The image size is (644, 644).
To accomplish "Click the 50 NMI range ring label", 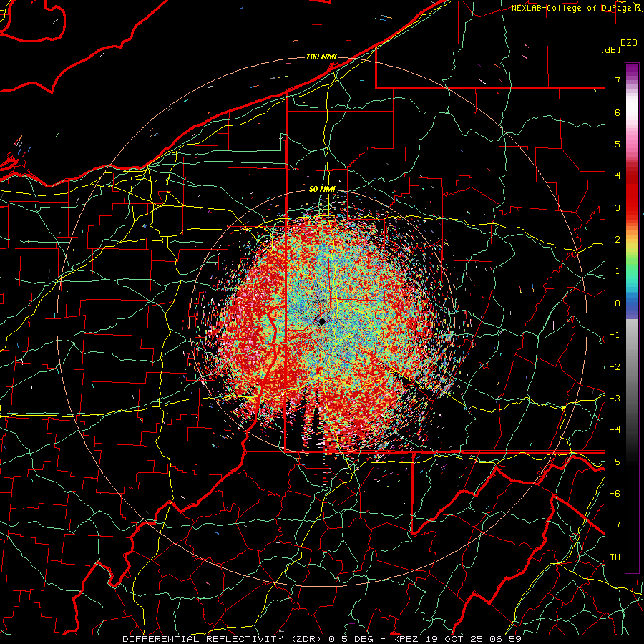I will (x=322, y=190).
